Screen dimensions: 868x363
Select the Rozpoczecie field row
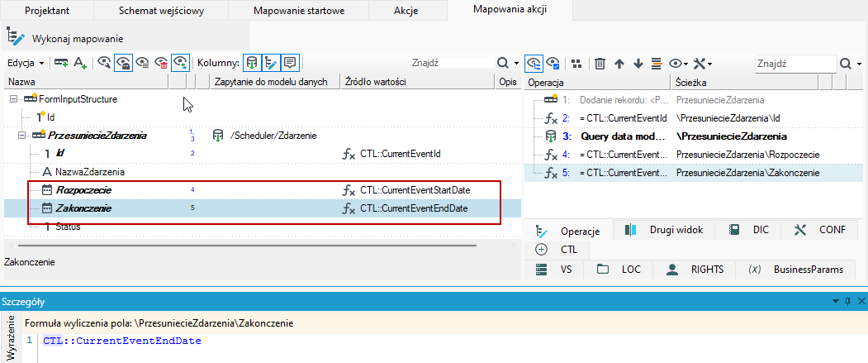pyautogui.click(x=264, y=190)
